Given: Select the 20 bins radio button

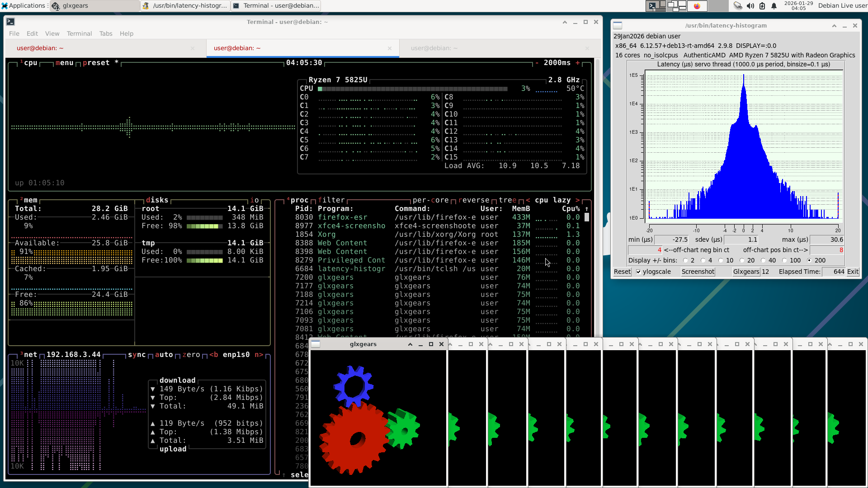Looking at the screenshot, I should 741,261.
